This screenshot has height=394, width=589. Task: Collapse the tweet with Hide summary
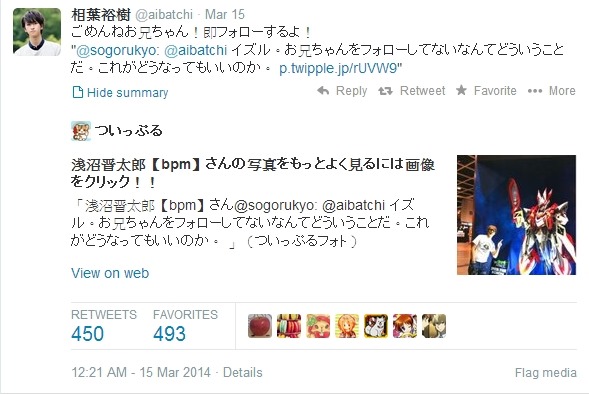click(127, 92)
